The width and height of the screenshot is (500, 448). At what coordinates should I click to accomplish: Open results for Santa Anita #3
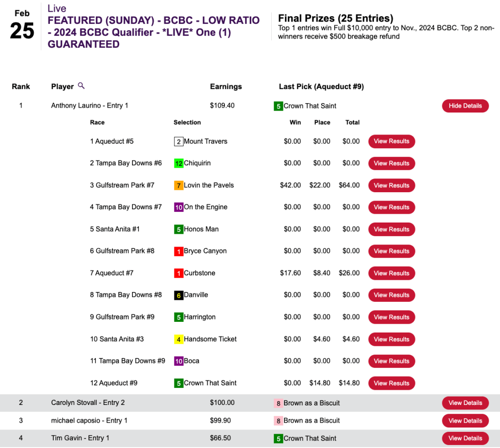click(x=391, y=339)
